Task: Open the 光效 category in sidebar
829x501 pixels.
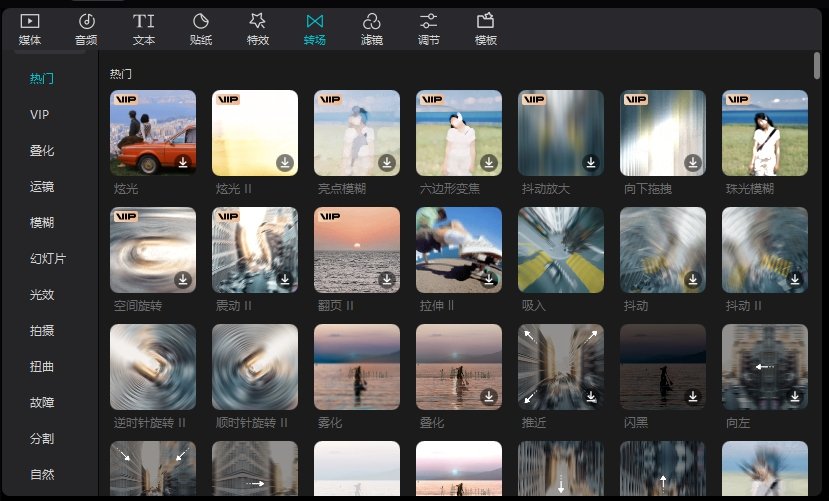Action: 42,294
